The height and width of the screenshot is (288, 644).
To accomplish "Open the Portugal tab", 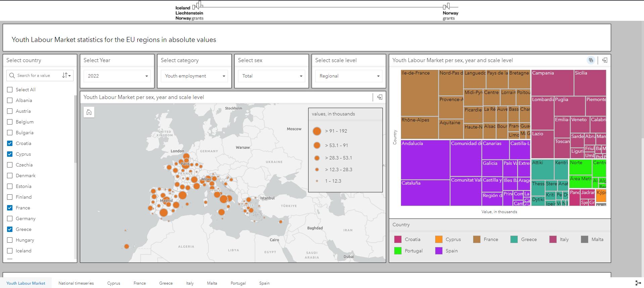I will tap(238, 283).
